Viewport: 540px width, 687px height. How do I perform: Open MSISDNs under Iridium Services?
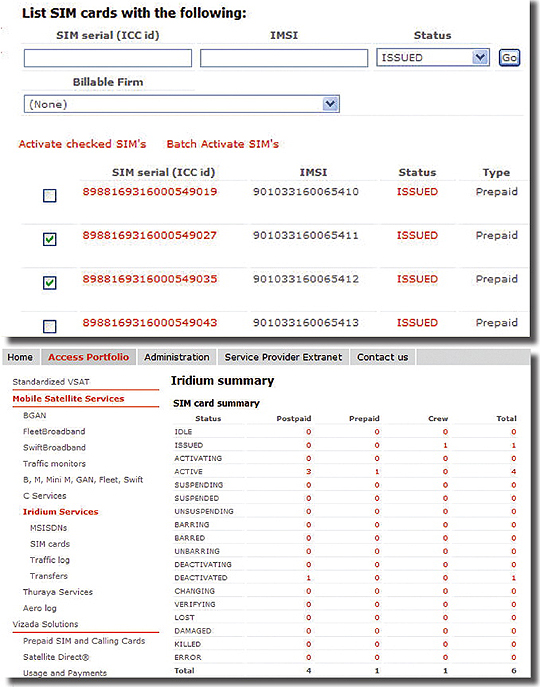pyautogui.click(x=49, y=528)
